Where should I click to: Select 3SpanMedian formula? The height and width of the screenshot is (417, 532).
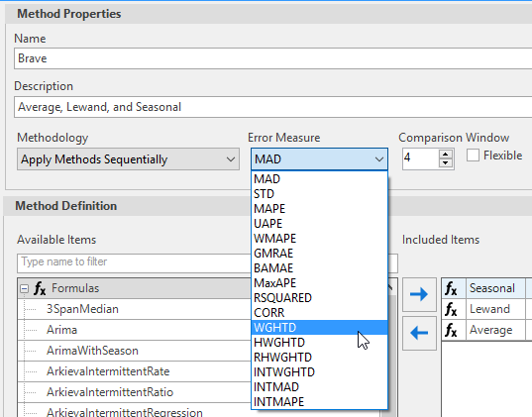coord(82,309)
